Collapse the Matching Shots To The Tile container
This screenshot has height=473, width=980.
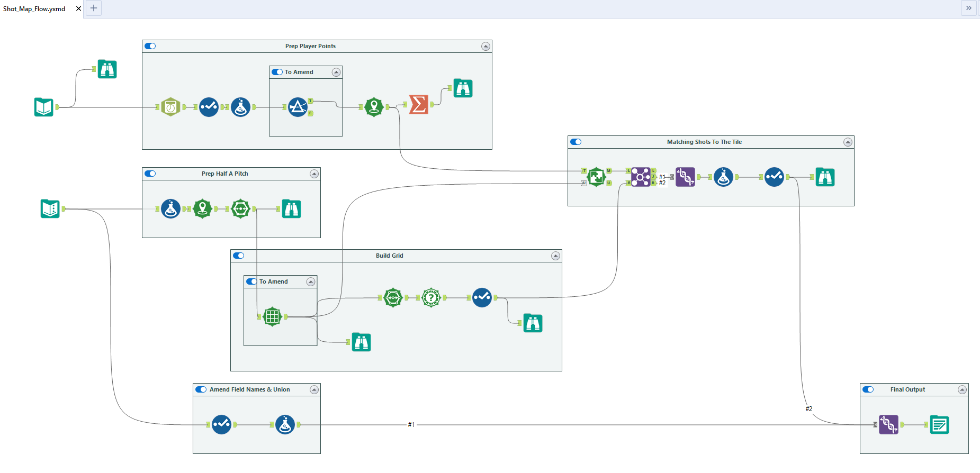pyautogui.click(x=848, y=142)
